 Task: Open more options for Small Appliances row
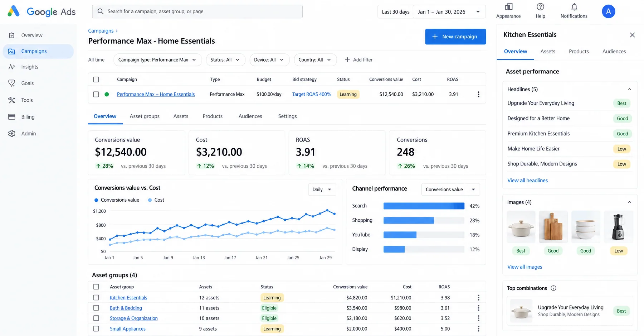click(478, 329)
